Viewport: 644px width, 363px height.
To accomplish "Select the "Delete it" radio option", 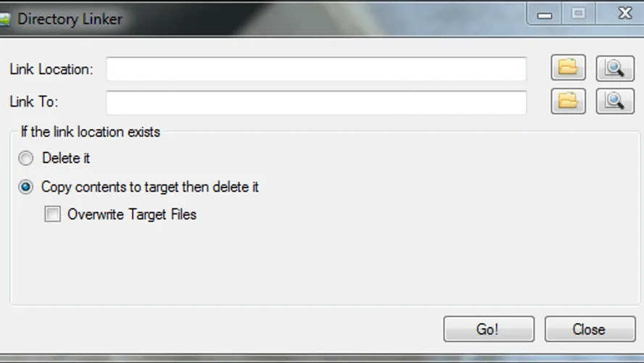I will [x=25, y=158].
